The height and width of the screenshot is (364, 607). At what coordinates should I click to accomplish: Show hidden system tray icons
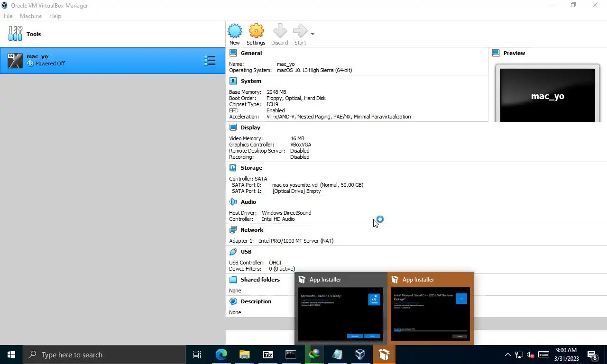click(x=507, y=355)
